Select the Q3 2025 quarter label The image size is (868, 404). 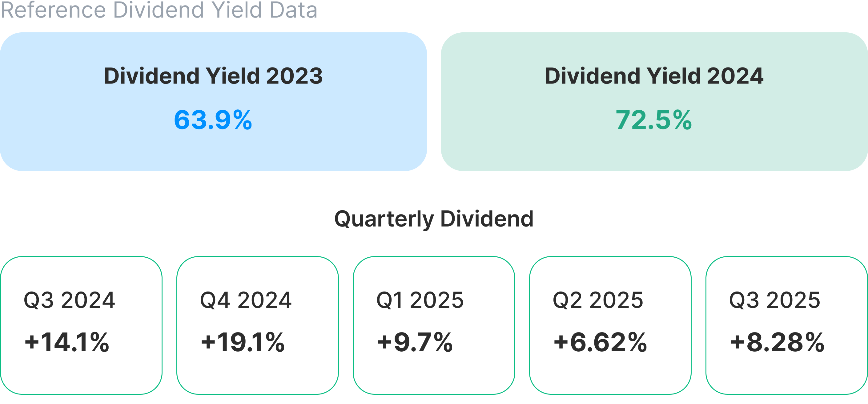(x=774, y=300)
